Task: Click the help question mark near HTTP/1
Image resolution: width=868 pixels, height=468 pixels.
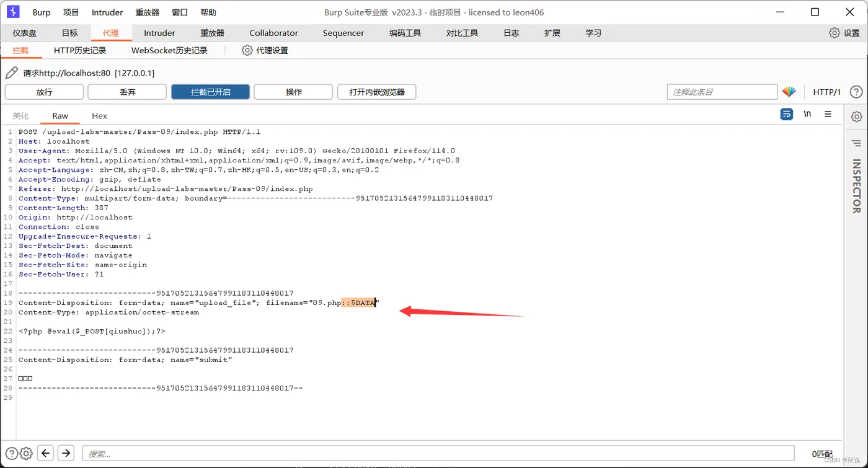Action: [x=856, y=92]
